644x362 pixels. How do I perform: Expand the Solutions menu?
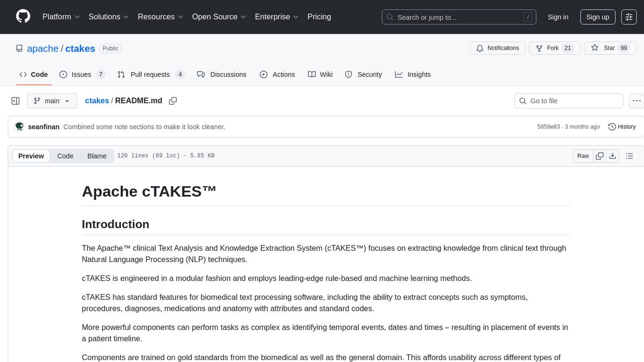109,17
